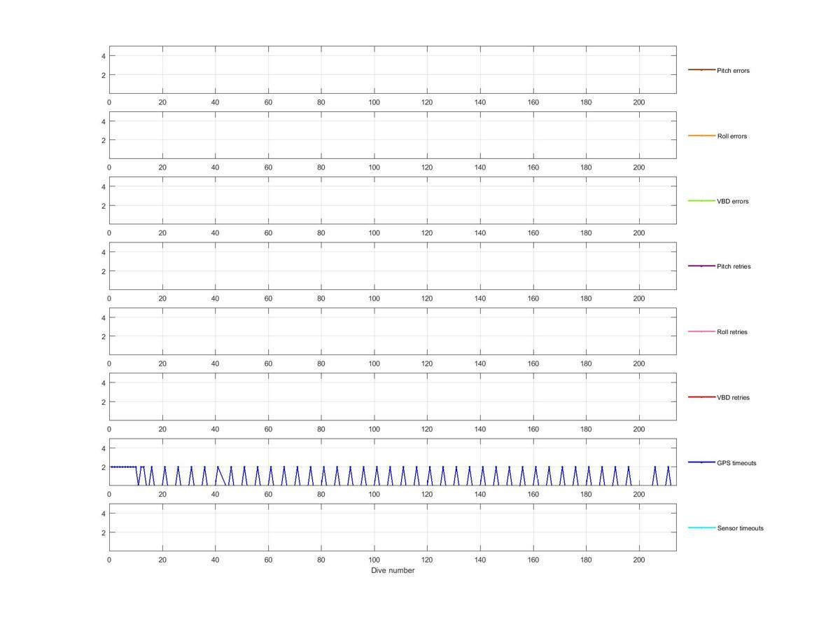Click the red VBD retries legend line

[701, 397]
